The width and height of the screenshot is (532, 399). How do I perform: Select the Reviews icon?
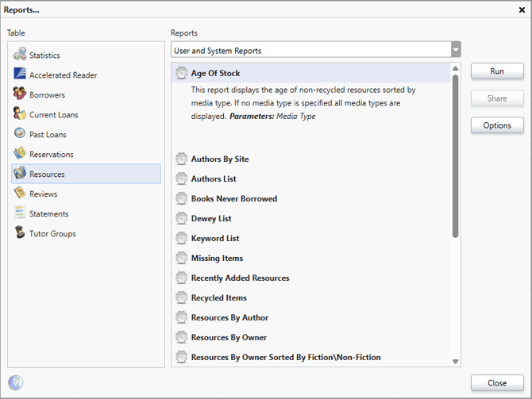coord(20,194)
